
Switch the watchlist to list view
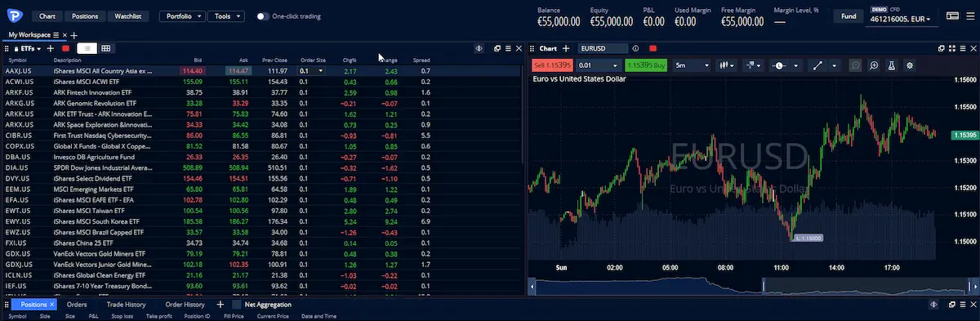[x=88, y=49]
